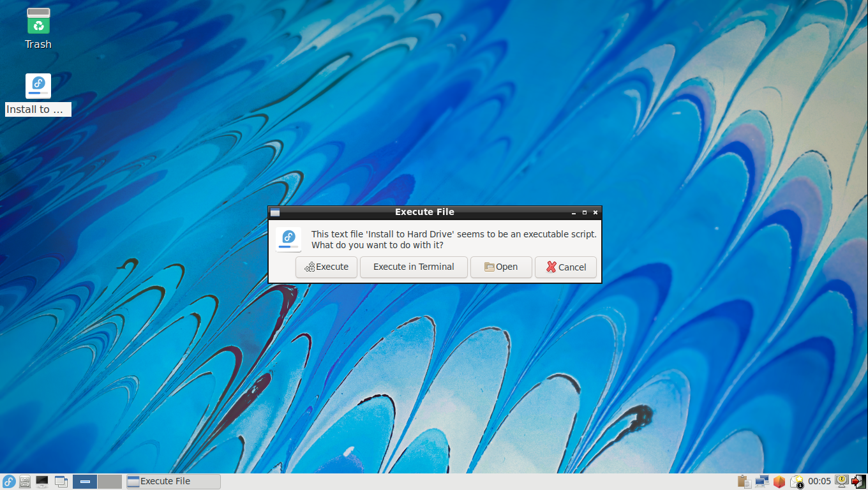The height and width of the screenshot is (490, 868).
Task: Switch to the second workspace in pager
Action: point(110,482)
